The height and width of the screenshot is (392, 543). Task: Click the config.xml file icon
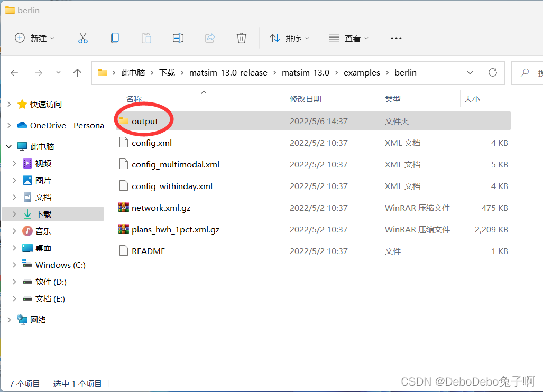(124, 143)
